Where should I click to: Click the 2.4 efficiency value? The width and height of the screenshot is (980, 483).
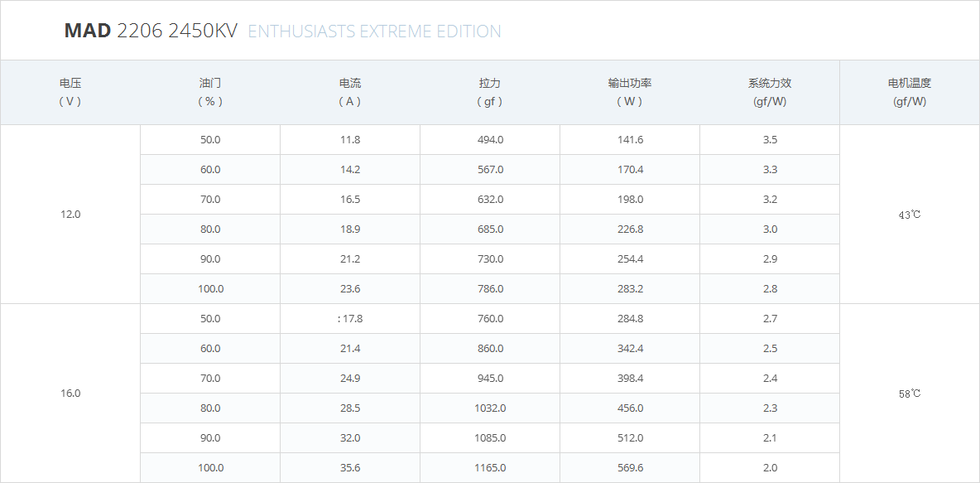pyautogui.click(x=770, y=378)
